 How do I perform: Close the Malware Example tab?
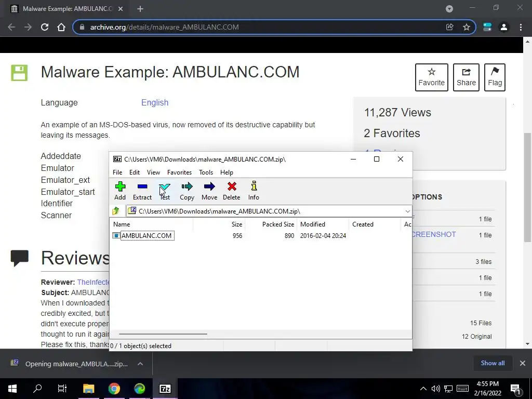click(x=121, y=9)
